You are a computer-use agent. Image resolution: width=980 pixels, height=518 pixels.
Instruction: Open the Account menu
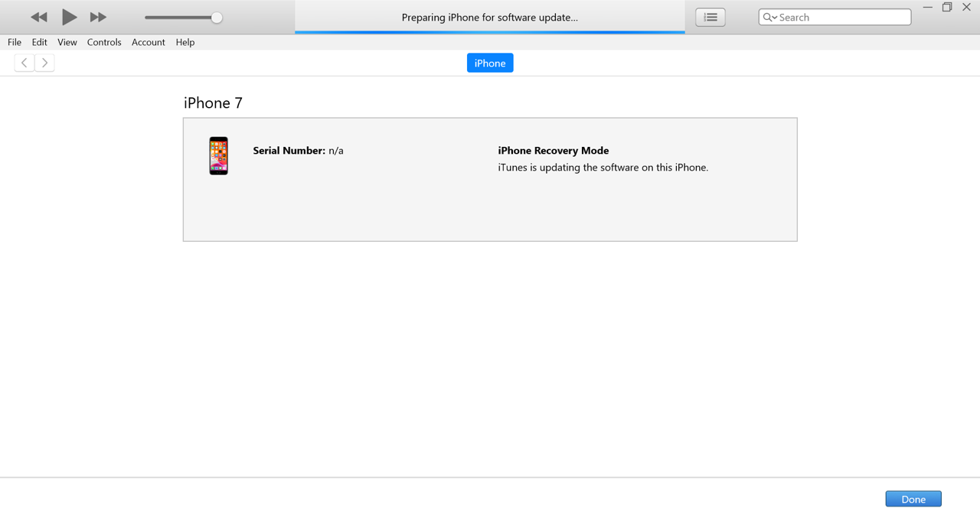point(148,42)
